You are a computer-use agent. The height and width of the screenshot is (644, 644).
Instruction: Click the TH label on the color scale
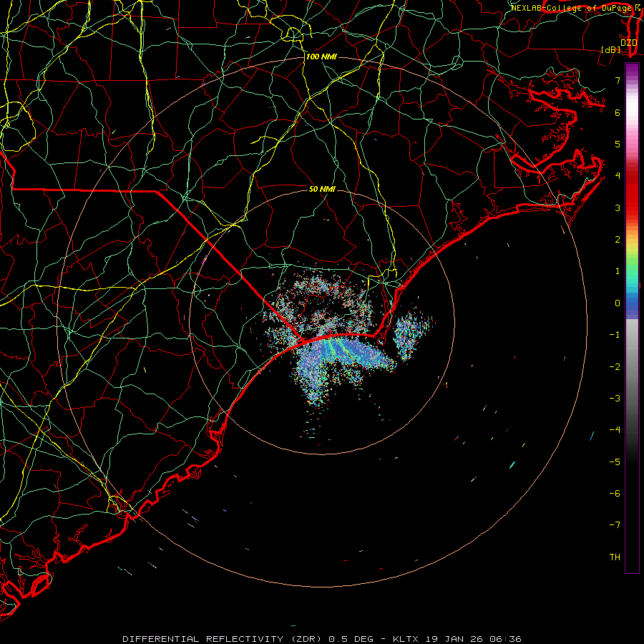(x=615, y=557)
